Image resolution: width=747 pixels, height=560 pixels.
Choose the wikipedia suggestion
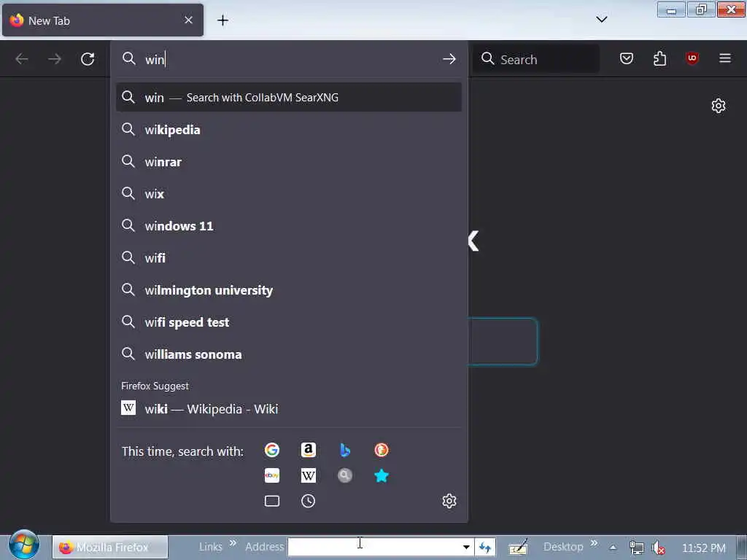(289, 130)
